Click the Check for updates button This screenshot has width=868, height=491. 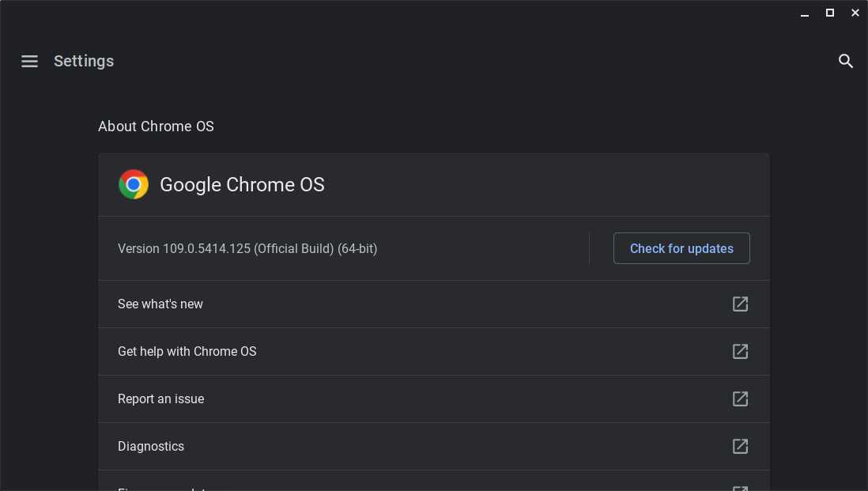click(681, 248)
